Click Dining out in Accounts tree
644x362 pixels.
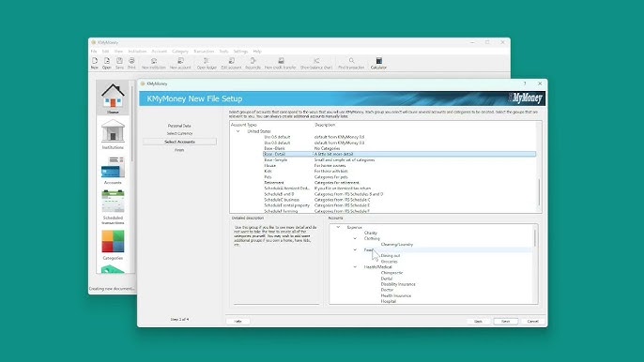click(391, 256)
